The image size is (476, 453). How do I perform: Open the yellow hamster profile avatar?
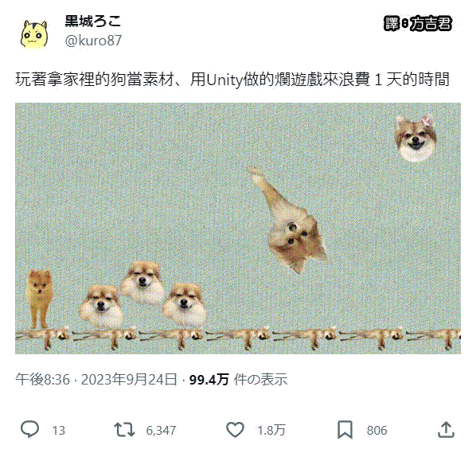click(34, 34)
